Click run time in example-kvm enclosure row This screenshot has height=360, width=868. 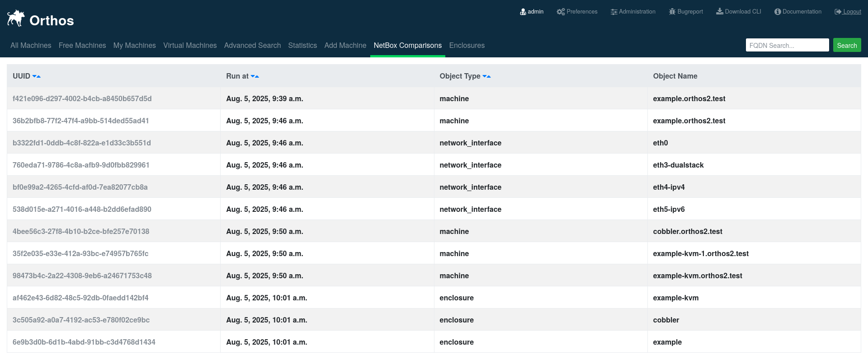(267, 298)
